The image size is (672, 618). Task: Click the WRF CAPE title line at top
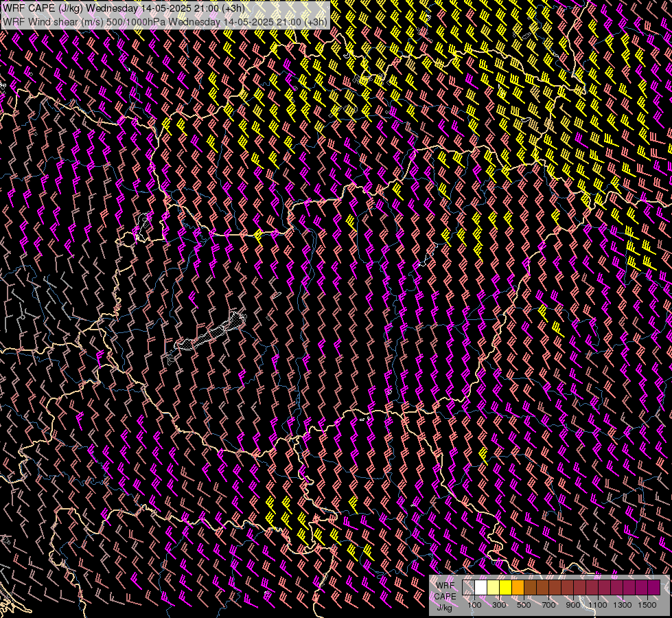click(124, 8)
